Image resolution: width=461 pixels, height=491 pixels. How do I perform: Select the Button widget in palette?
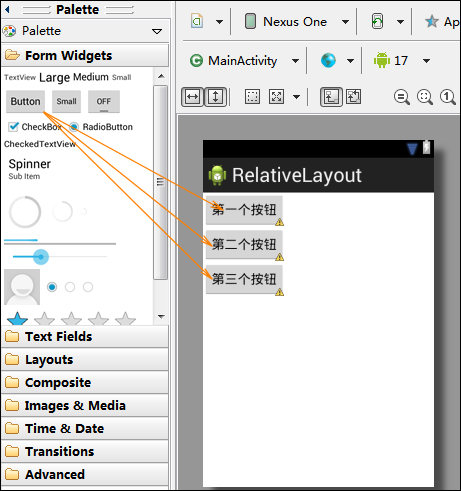pos(25,101)
